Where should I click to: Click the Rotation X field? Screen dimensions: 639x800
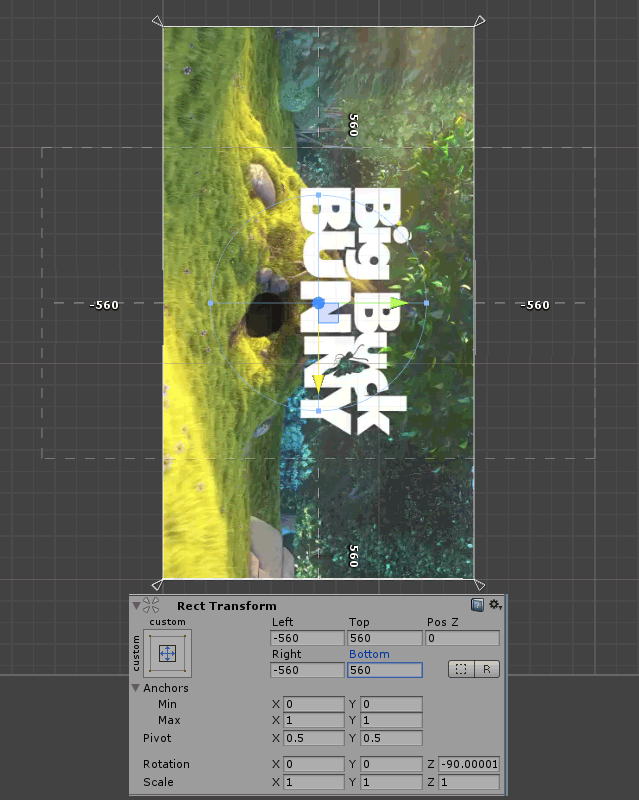coord(314,764)
